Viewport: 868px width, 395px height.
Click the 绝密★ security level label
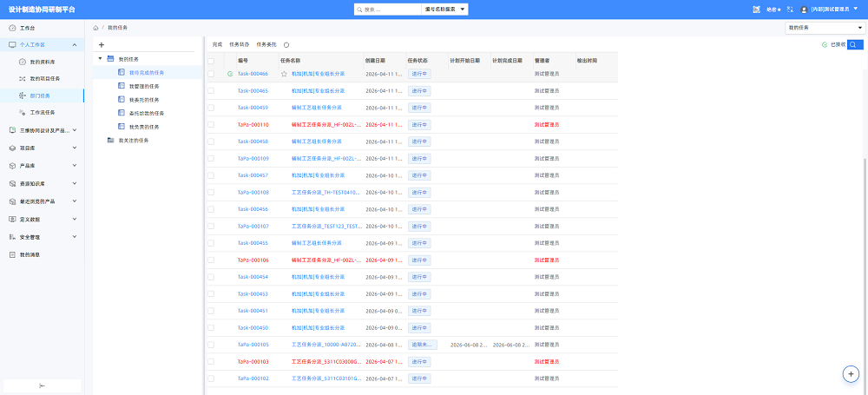click(773, 10)
